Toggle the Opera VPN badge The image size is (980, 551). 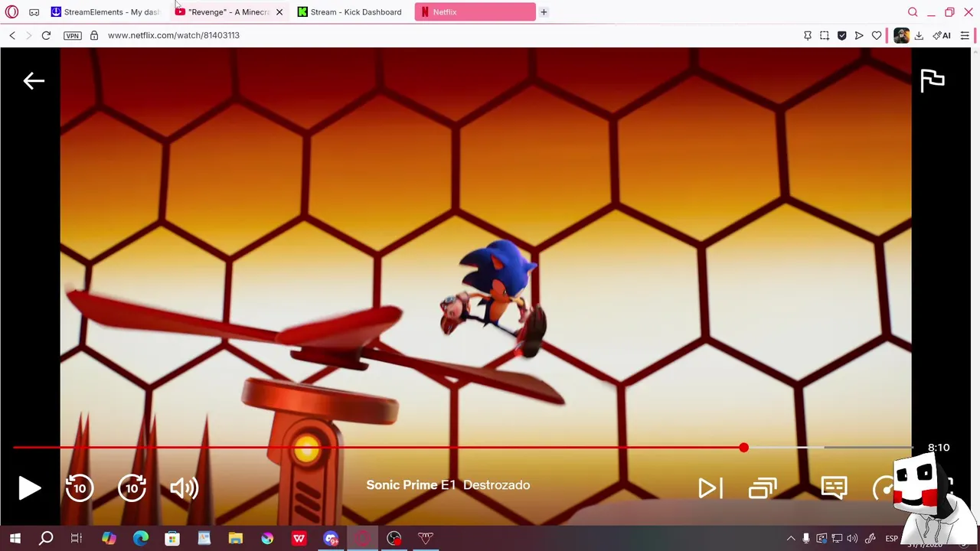pos(72,35)
